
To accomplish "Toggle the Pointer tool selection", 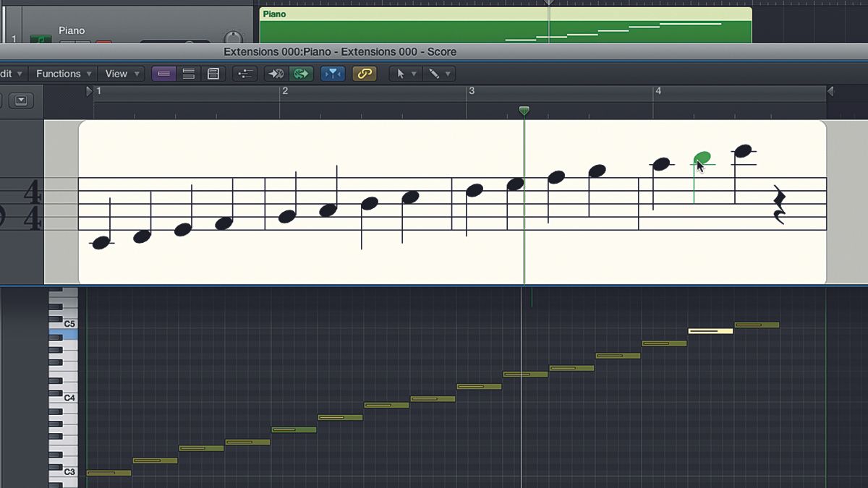I will point(401,73).
